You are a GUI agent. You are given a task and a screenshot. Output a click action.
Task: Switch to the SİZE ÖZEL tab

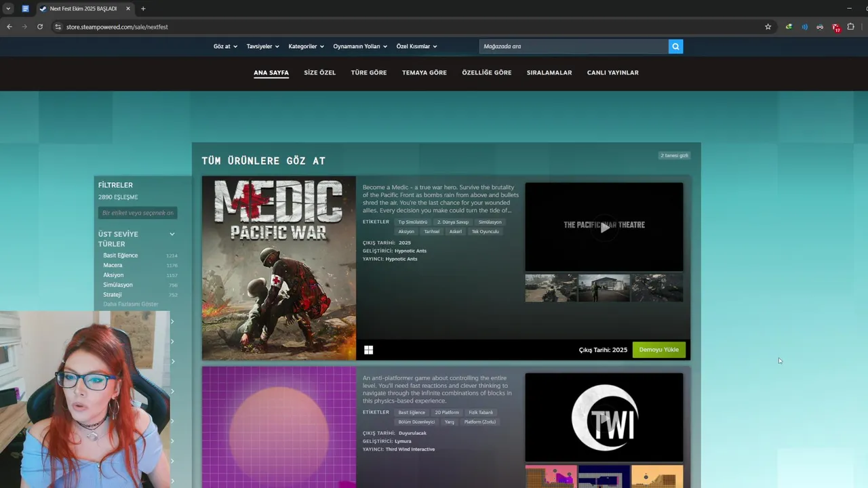319,73
